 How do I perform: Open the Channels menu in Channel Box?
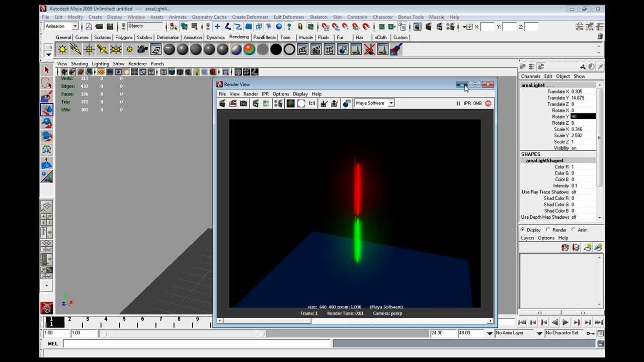click(x=530, y=76)
